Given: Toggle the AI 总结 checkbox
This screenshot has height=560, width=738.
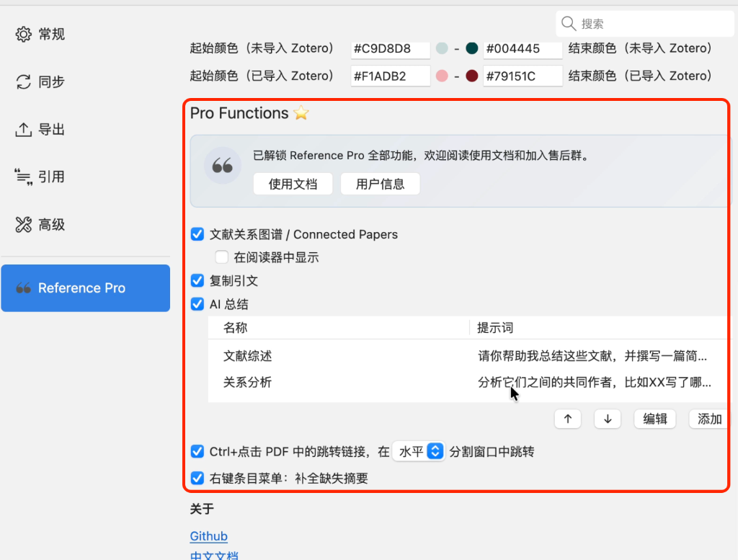Looking at the screenshot, I should point(197,304).
